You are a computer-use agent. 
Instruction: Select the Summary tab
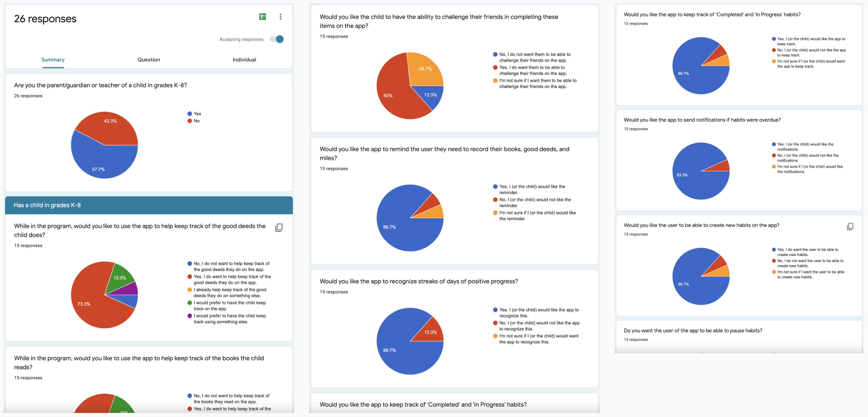pos(53,60)
